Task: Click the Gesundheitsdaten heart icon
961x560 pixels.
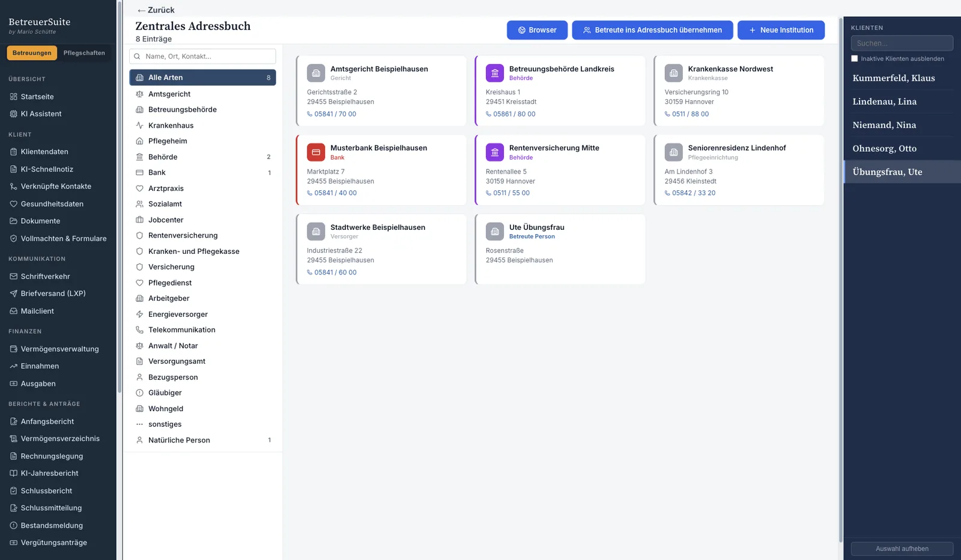Action: click(x=14, y=204)
